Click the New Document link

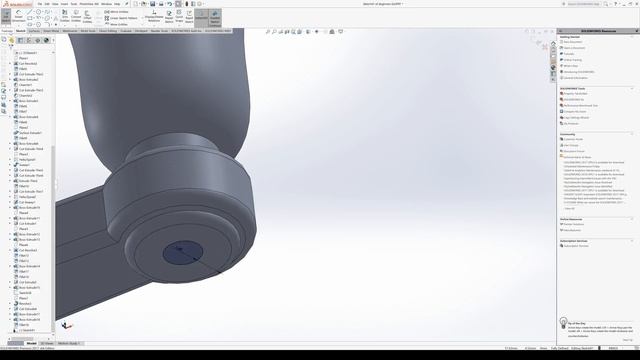pyautogui.click(x=573, y=42)
